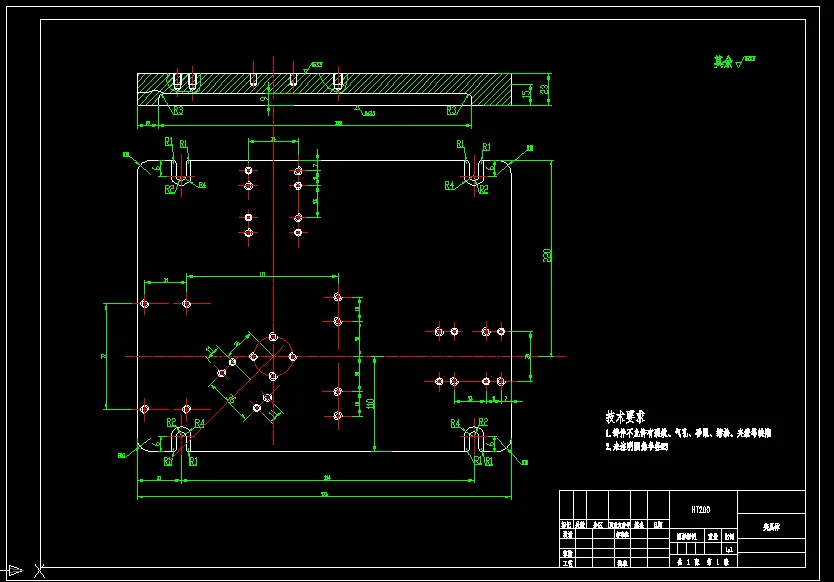Screen dimensions: 834x582
Task: Click the red bolt circle at plate center
Action: [x=273, y=356]
